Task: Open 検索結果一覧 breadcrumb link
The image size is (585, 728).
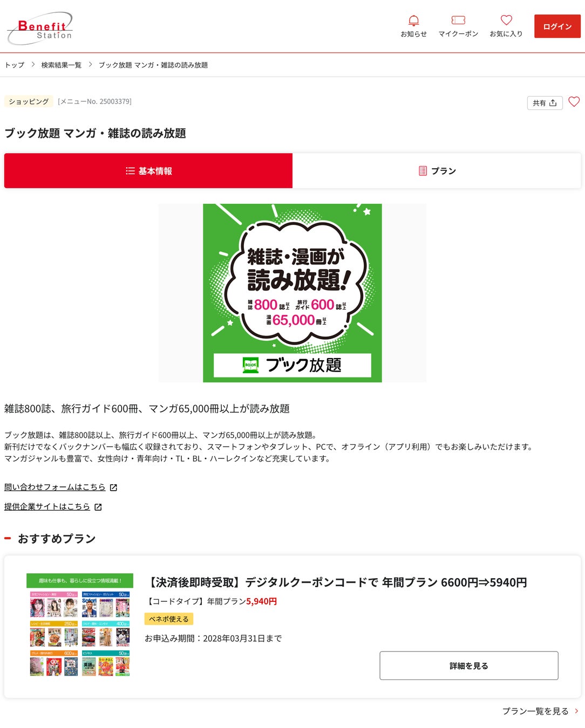Action: coord(62,65)
